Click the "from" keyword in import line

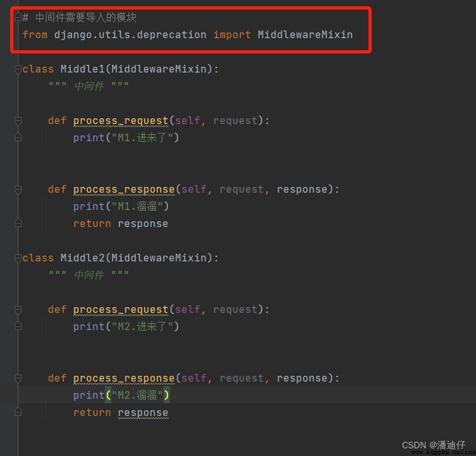[35, 34]
